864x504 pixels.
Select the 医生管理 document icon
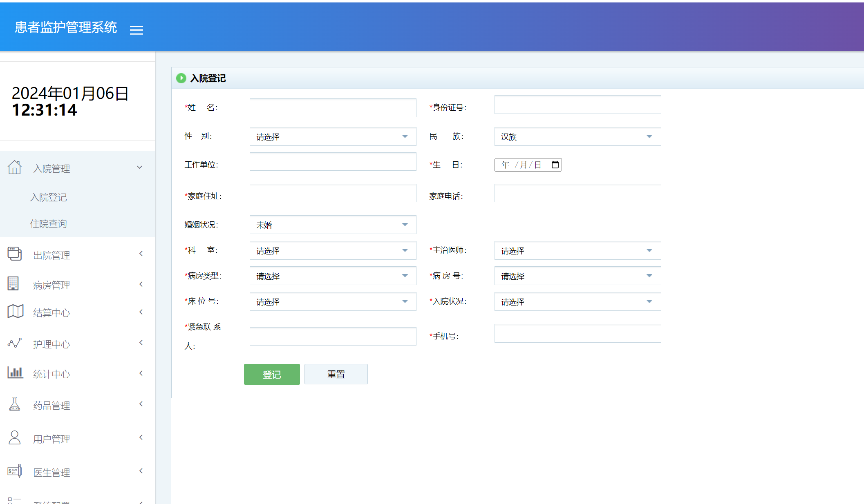[15, 471]
